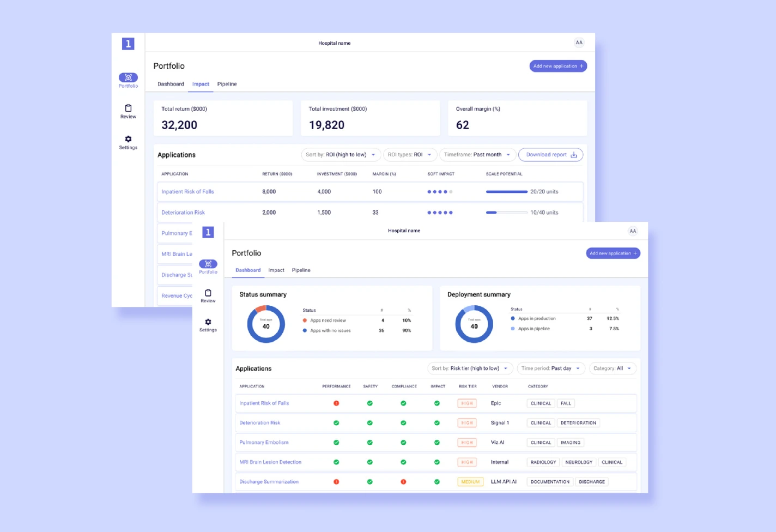Expand Sort by Risk tier dropdown
This screenshot has height=532, width=776.
tap(471, 368)
